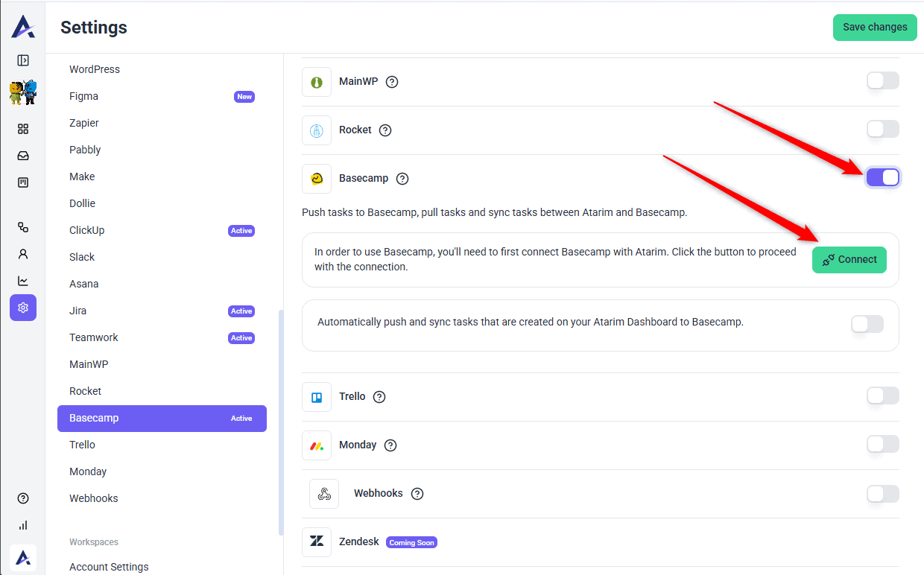Click the Trello integration logo icon
924x575 pixels.
coord(317,397)
